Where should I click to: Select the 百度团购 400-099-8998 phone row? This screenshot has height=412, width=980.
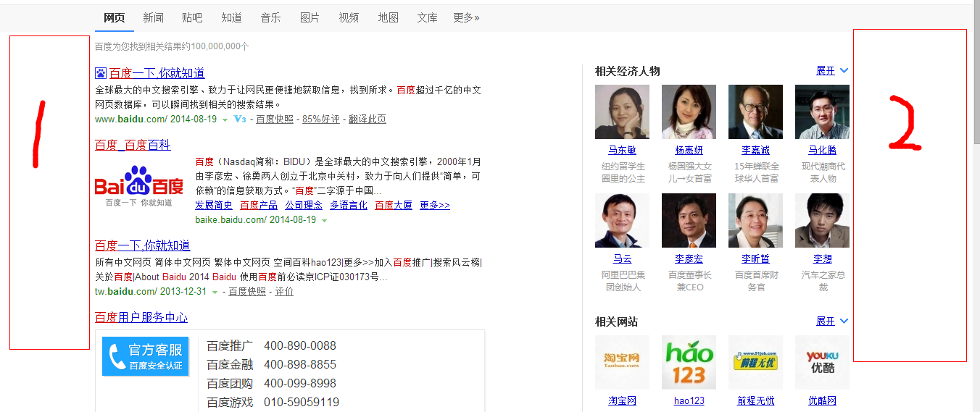[272, 384]
